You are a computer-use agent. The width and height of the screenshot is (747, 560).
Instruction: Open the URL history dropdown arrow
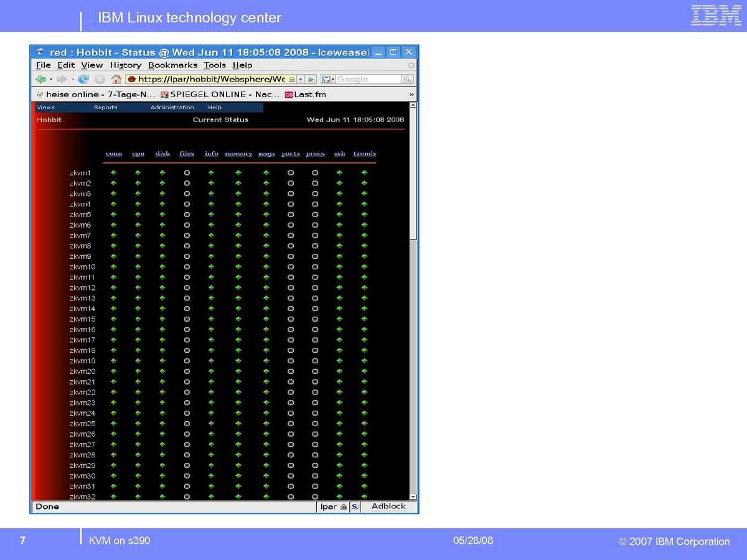(x=299, y=79)
